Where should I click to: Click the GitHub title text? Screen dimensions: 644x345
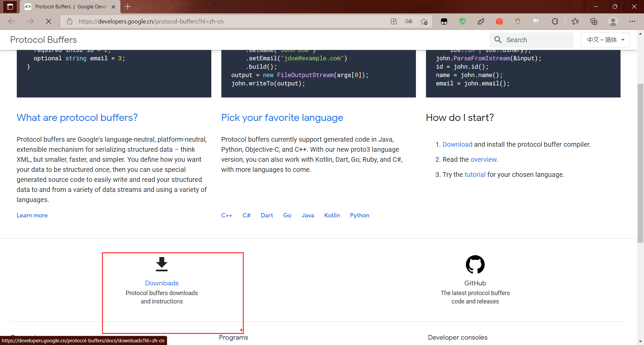475,283
